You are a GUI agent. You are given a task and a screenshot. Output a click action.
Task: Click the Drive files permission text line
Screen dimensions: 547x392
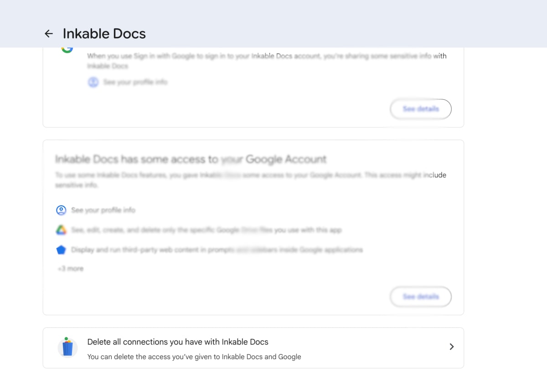coord(206,230)
